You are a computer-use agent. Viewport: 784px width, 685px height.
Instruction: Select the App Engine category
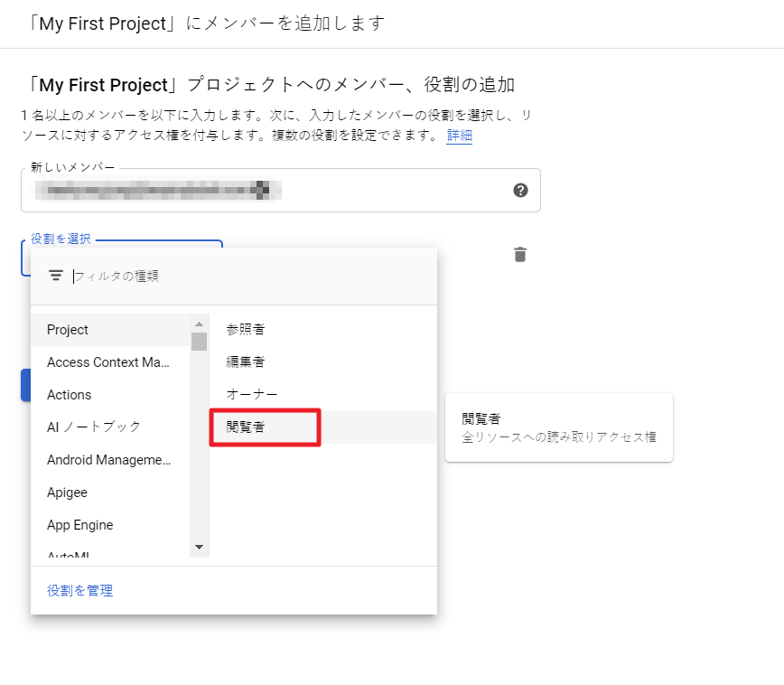[79, 525]
